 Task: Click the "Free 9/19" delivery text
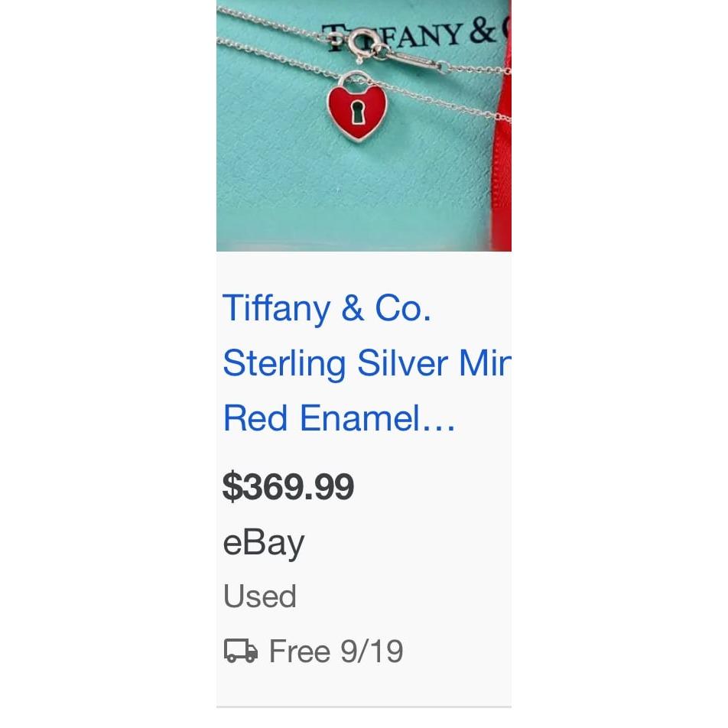click(336, 652)
